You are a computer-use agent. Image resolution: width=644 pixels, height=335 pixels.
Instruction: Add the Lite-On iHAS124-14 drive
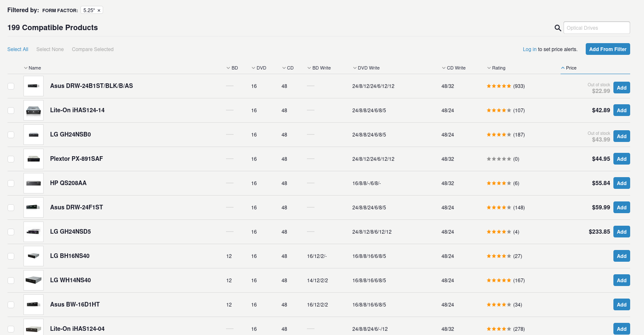pyautogui.click(x=622, y=110)
